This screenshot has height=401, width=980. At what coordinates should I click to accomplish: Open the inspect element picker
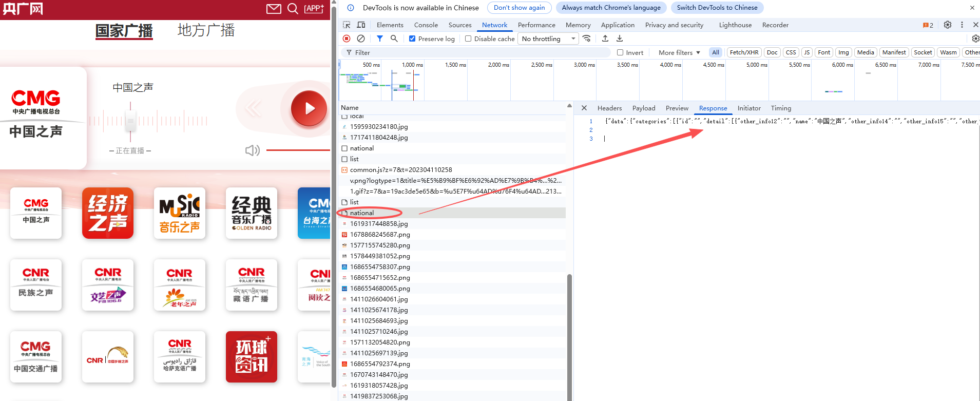coord(347,25)
